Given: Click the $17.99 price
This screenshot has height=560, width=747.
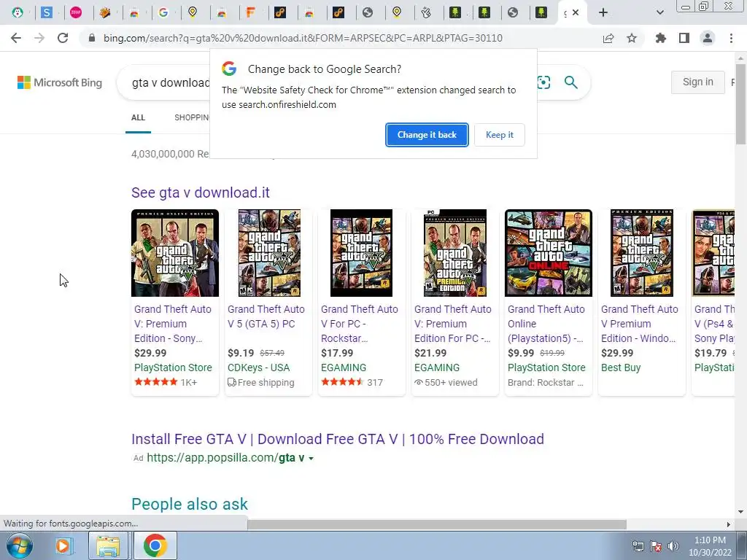Looking at the screenshot, I should tap(337, 353).
